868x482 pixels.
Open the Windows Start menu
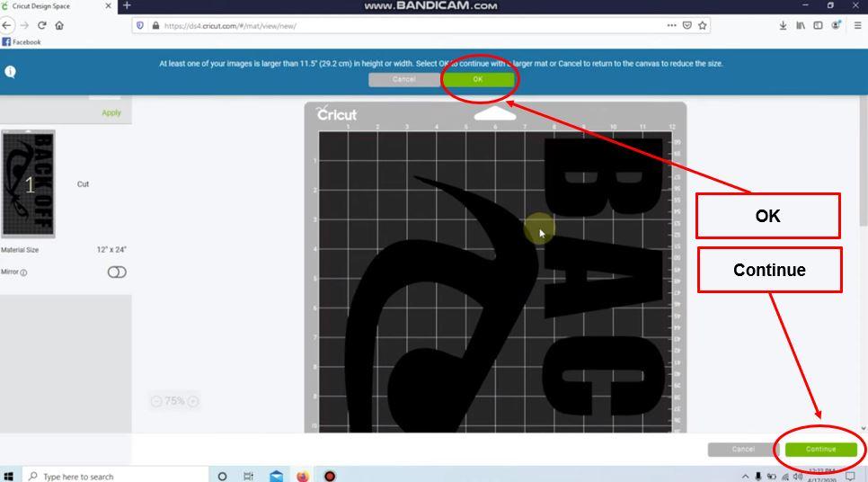[8, 476]
